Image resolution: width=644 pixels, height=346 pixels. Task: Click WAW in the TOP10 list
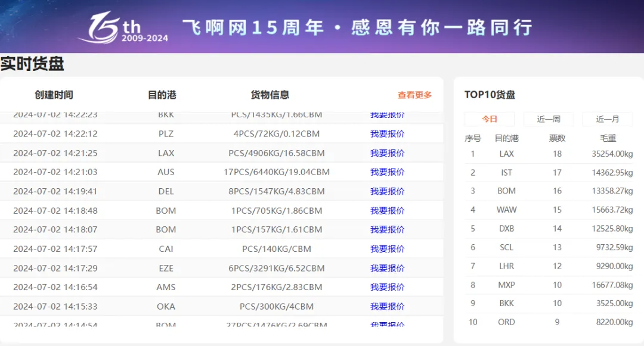pos(506,210)
